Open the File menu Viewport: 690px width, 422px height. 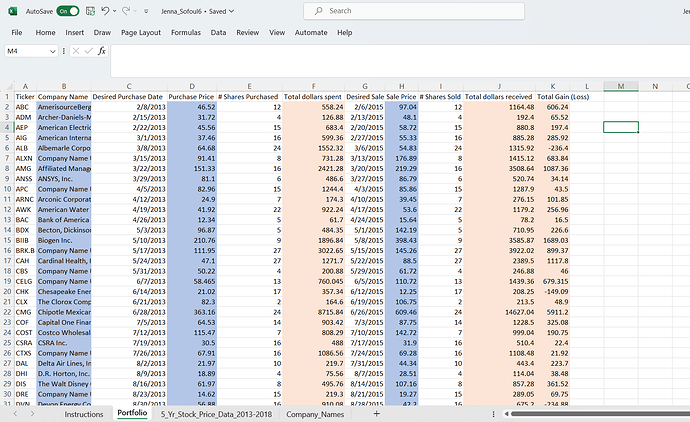(17, 33)
